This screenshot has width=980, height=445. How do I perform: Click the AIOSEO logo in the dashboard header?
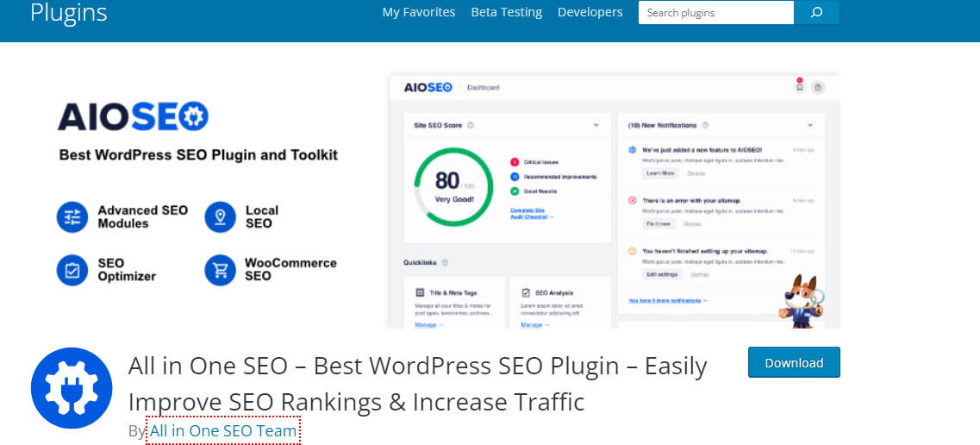pyautogui.click(x=428, y=87)
